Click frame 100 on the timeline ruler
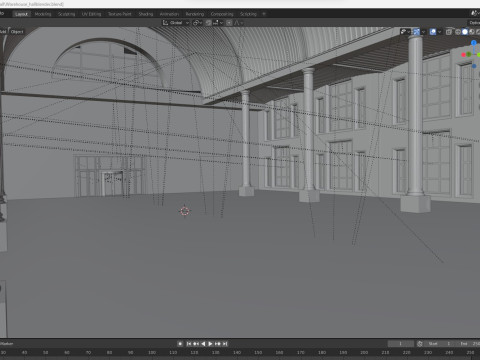Screen dimensions: 480x360 pyautogui.click(x=152, y=352)
